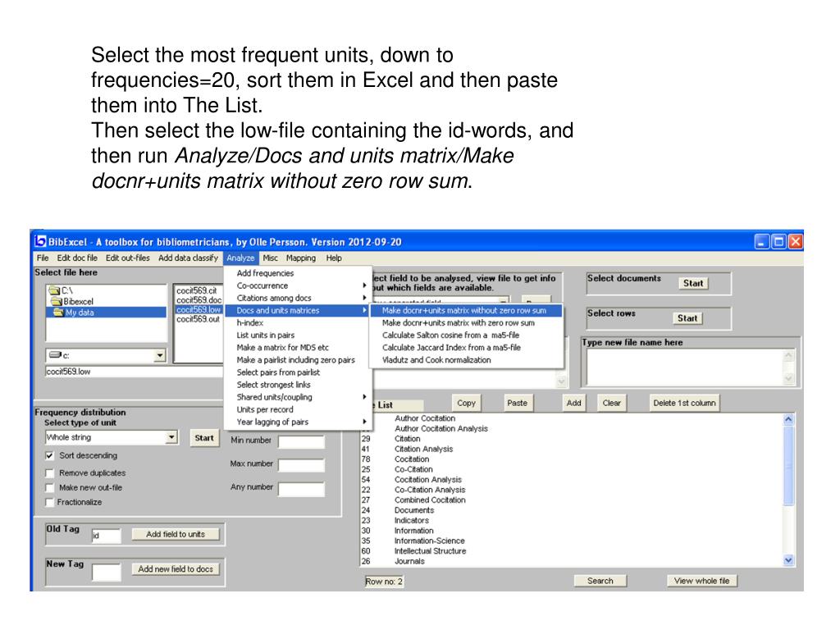Open the Misc menu

[271, 258]
